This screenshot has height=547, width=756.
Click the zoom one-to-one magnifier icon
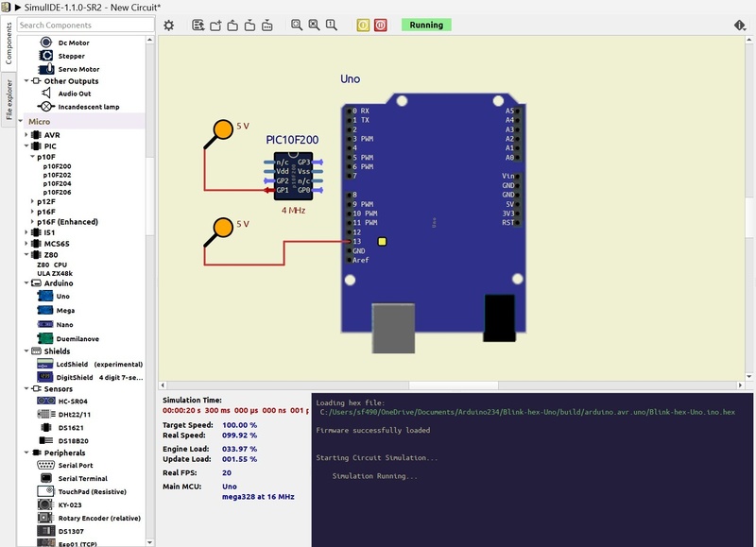(x=332, y=26)
